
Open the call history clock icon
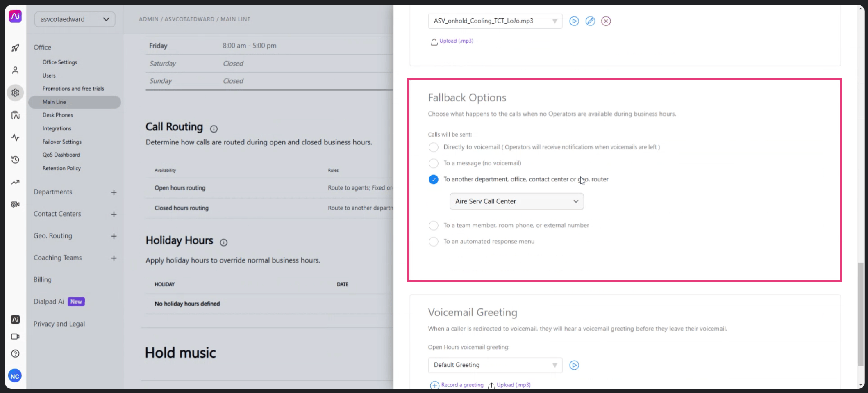point(15,160)
